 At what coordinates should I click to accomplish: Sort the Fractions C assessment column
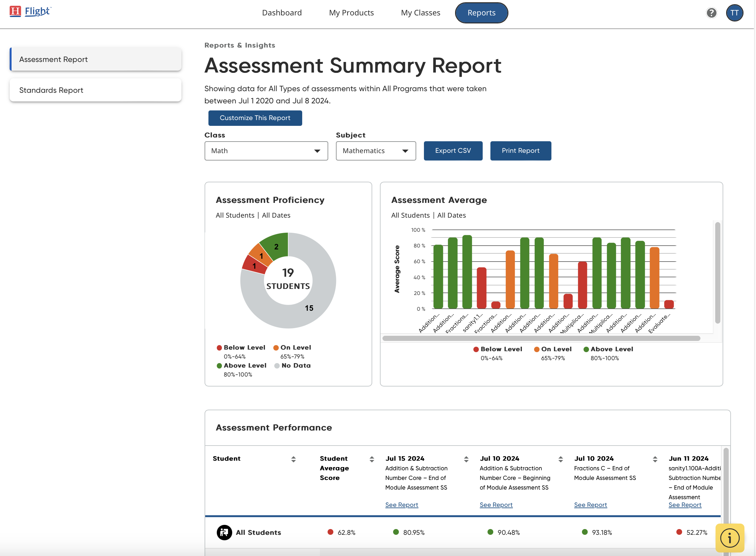(655, 459)
